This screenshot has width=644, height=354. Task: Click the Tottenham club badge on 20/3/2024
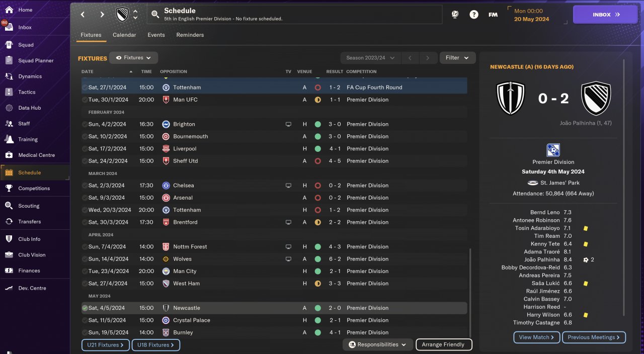tap(166, 210)
